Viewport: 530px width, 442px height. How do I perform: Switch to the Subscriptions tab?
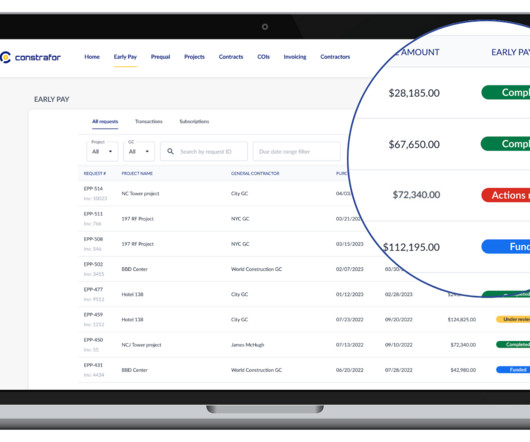coord(194,121)
